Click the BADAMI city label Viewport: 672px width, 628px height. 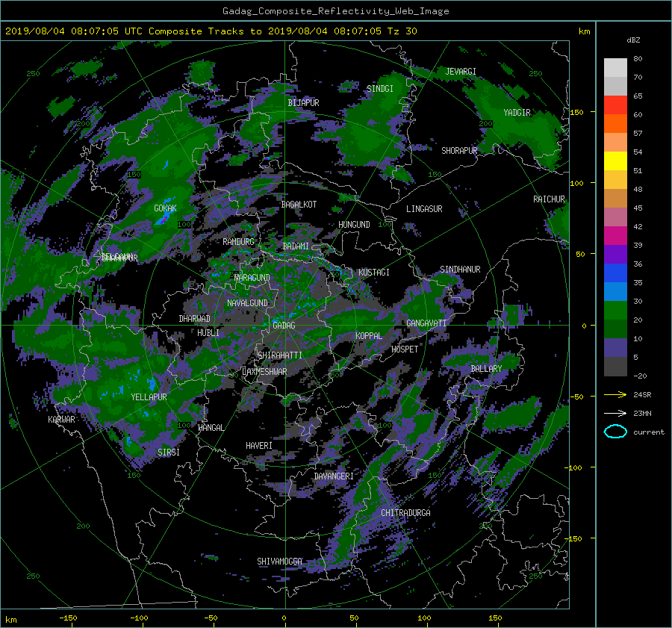[x=296, y=246]
